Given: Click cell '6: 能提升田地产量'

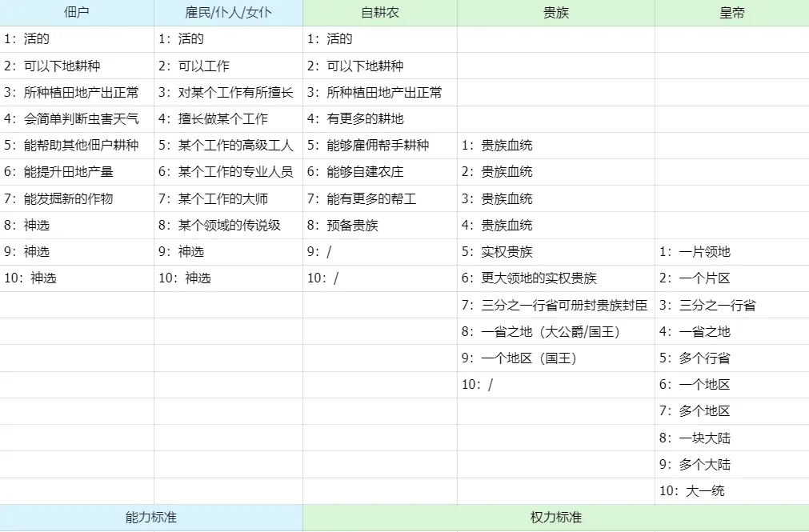Looking at the screenshot, I should coord(77,172).
